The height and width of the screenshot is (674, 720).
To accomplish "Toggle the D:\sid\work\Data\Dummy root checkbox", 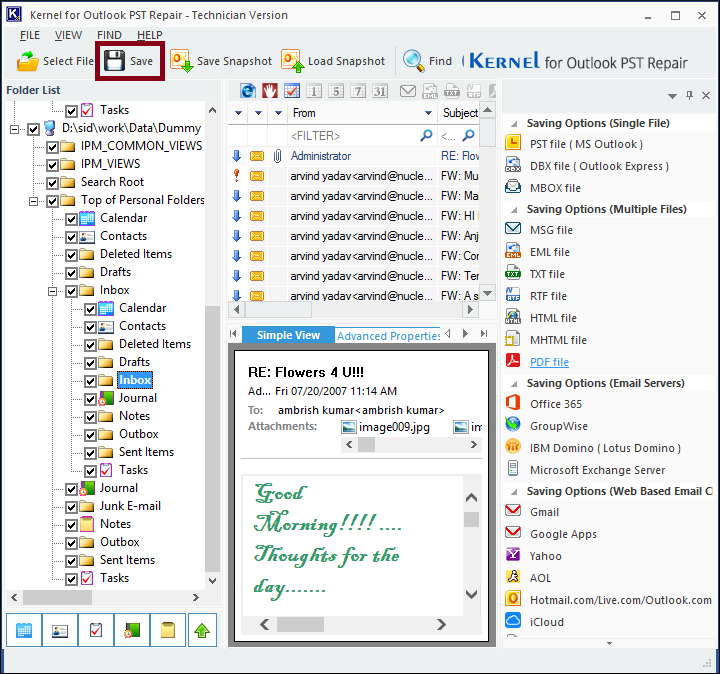I will tap(34, 129).
